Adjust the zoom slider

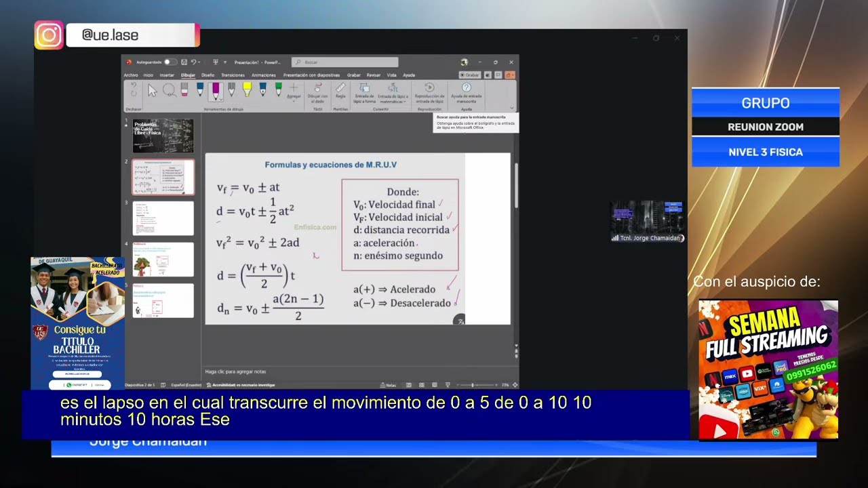(x=473, y=385)
